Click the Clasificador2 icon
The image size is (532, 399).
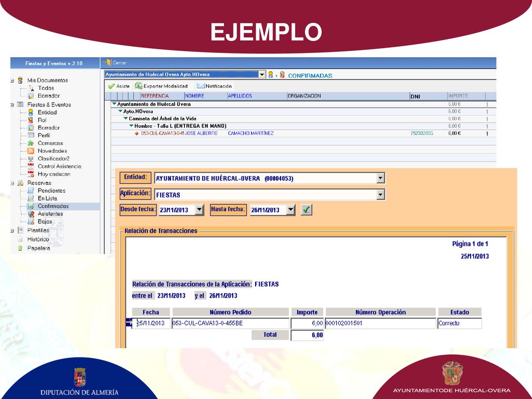pyautogui.click(x=31, y=158)
